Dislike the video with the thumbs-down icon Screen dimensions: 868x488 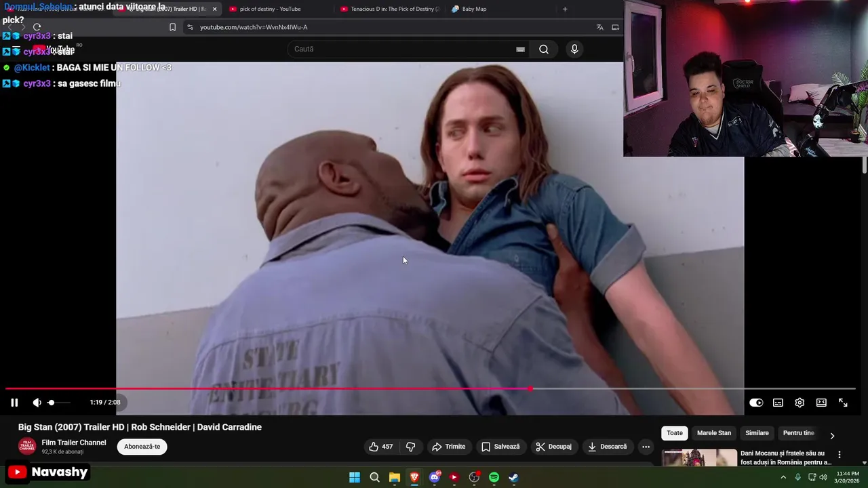pos(410,447)
